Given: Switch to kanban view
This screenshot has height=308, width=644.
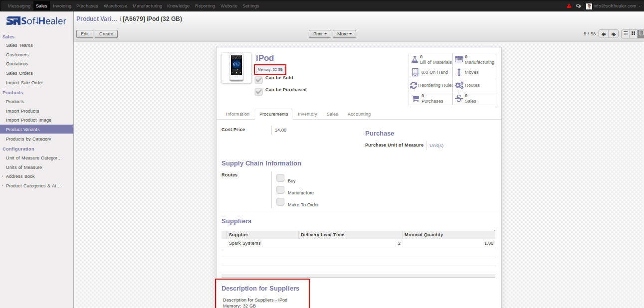Looking at the screenshot, I should (x=634, y=33).
